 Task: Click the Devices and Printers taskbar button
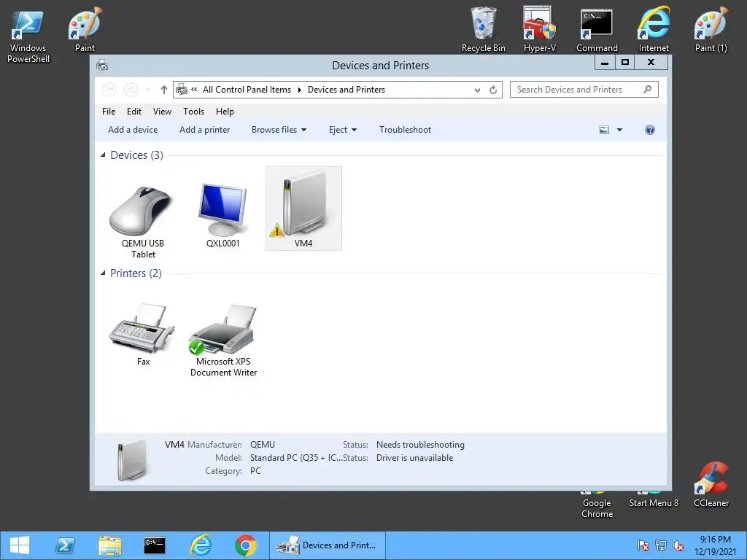[328, 545]
